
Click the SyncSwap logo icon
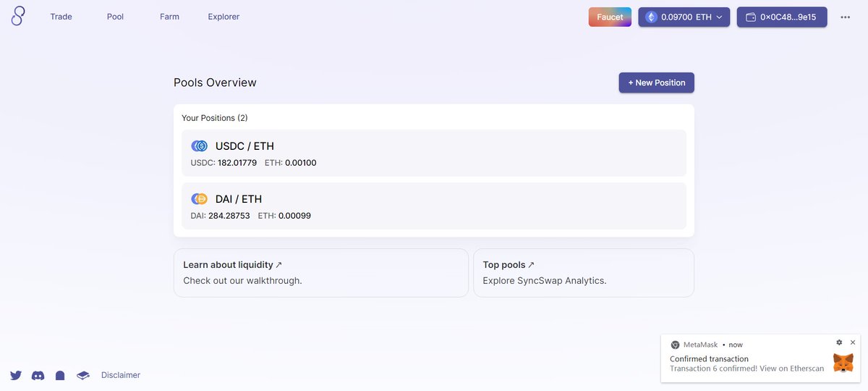pyautogui.click(x=18, y=16)
